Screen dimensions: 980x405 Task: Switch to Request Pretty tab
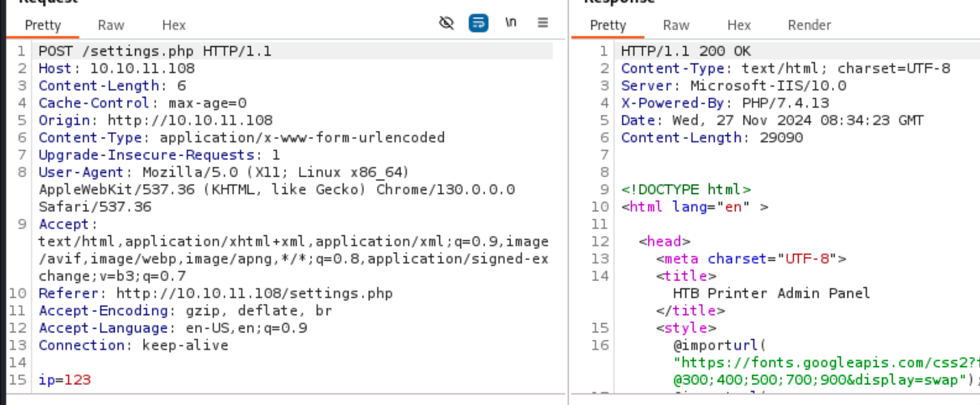43,25
